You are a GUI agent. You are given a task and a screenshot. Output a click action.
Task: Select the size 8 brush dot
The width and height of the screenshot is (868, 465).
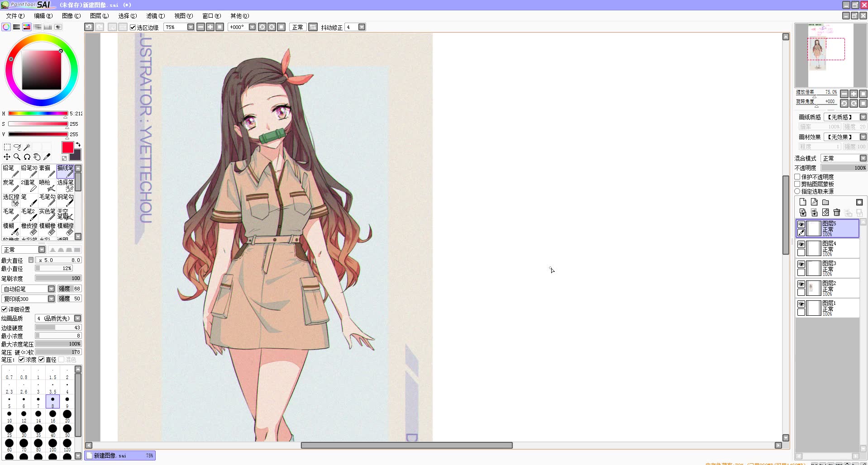coord(52,401)
